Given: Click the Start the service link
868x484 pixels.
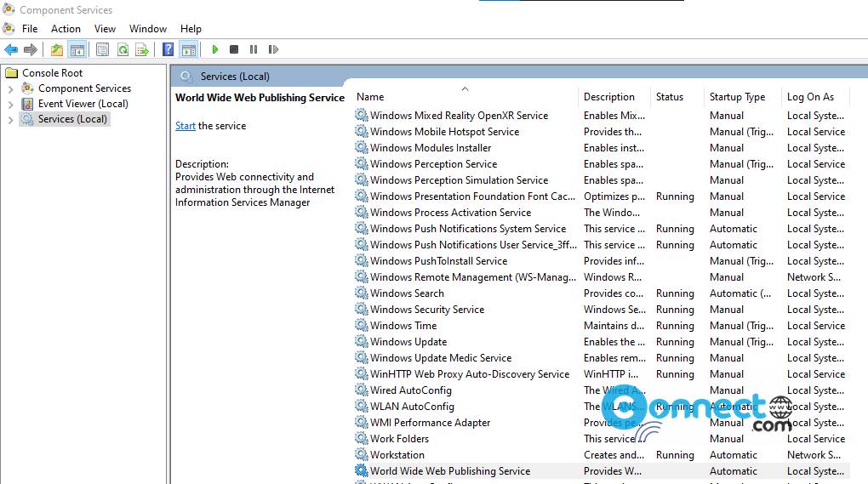Looking at the screenshot, I should pyautogui.click(x=186, y=126).
